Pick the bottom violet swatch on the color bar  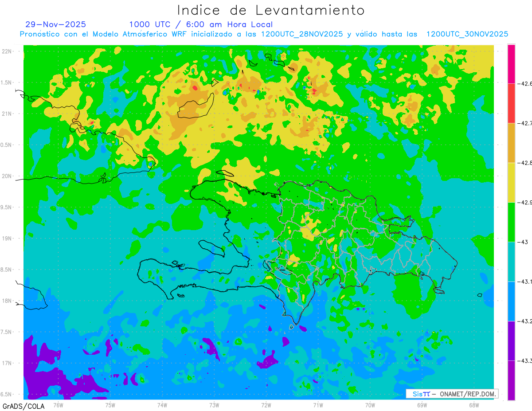tap(511, 380)
